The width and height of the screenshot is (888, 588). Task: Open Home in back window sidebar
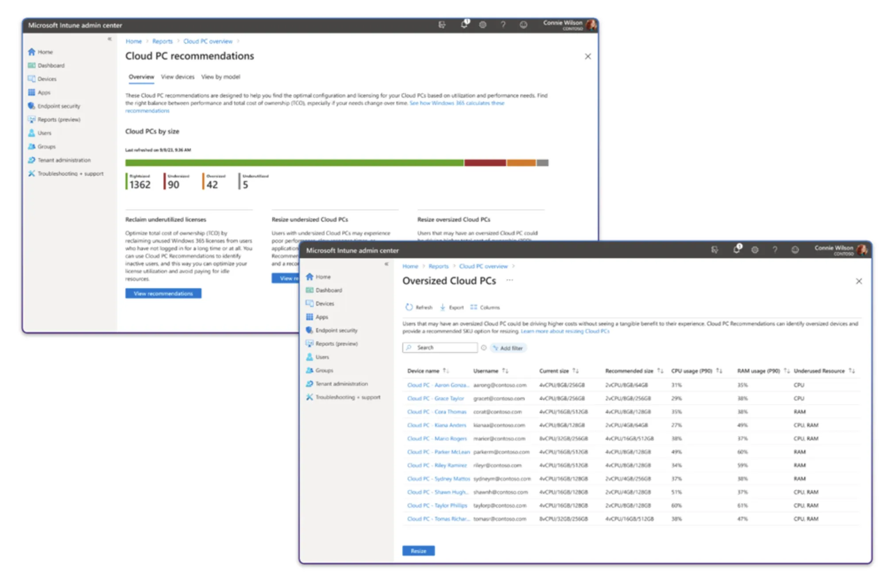tap(40, 52)
